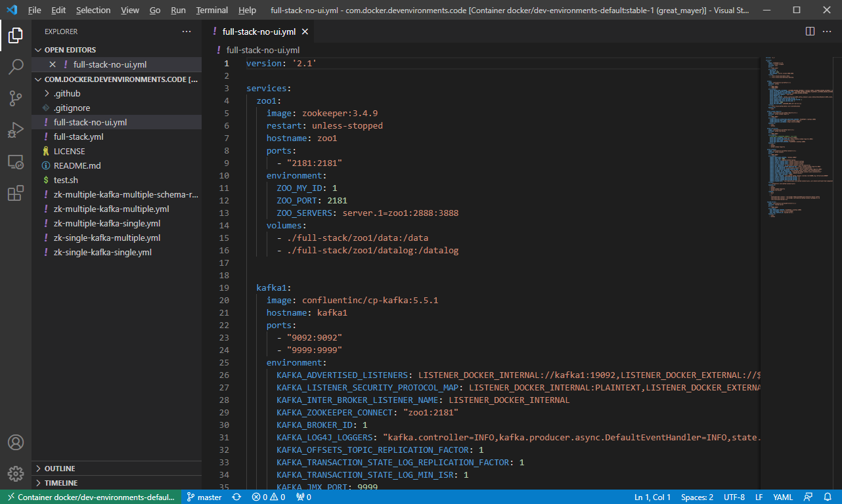Select full-stack-no-ui.yml in file tree
This screenshot has height=504, width=842.
(117, 122)
